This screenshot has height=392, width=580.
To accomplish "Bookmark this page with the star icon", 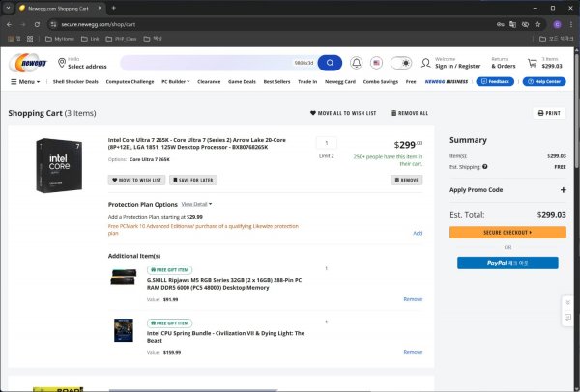I will [537, 24].
